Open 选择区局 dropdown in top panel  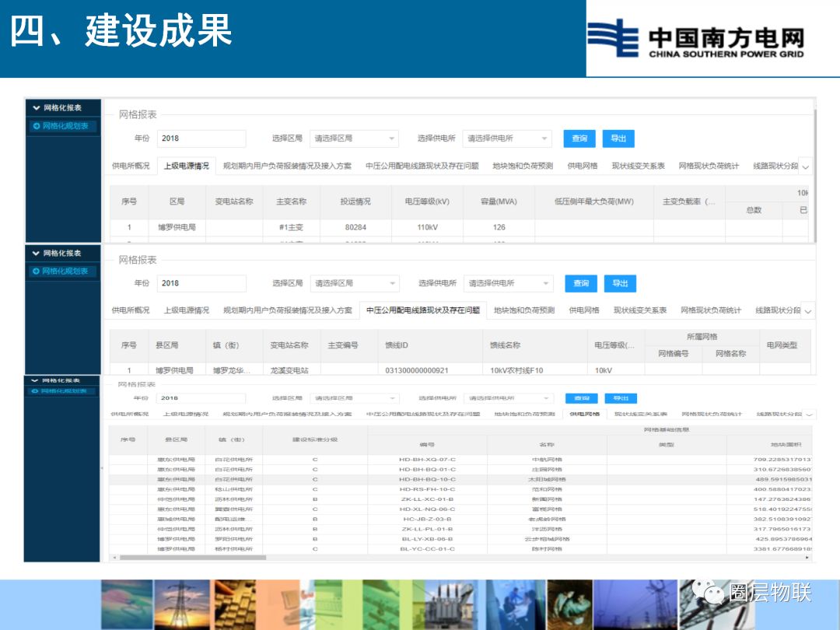(x=354, y=138)
